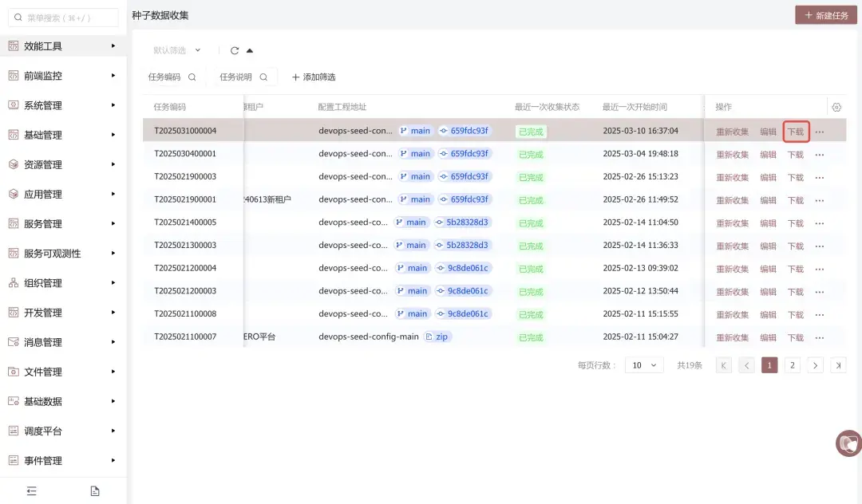
Task: Expand the 基础管理 sidebar menu
Action: [x=63, y=135]
